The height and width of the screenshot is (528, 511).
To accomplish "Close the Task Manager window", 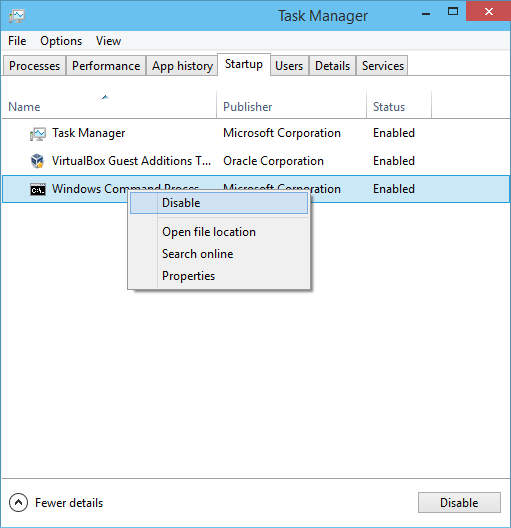I will [488, 11].
